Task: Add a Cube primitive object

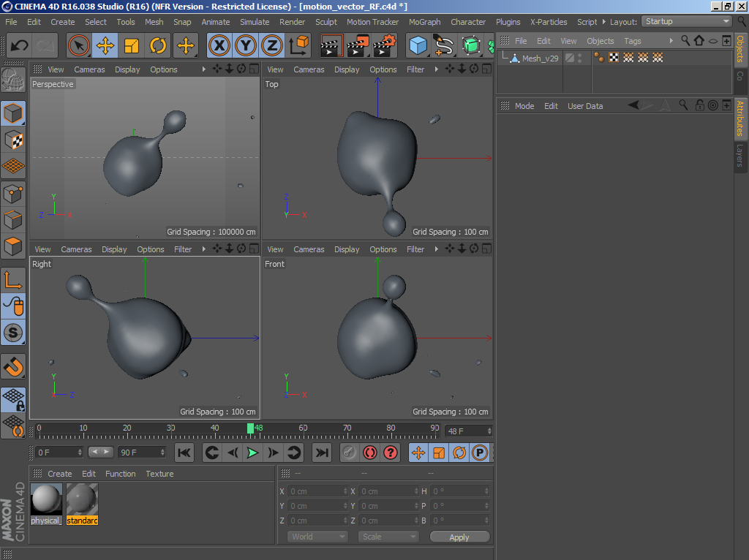Action: click(418, 46)
